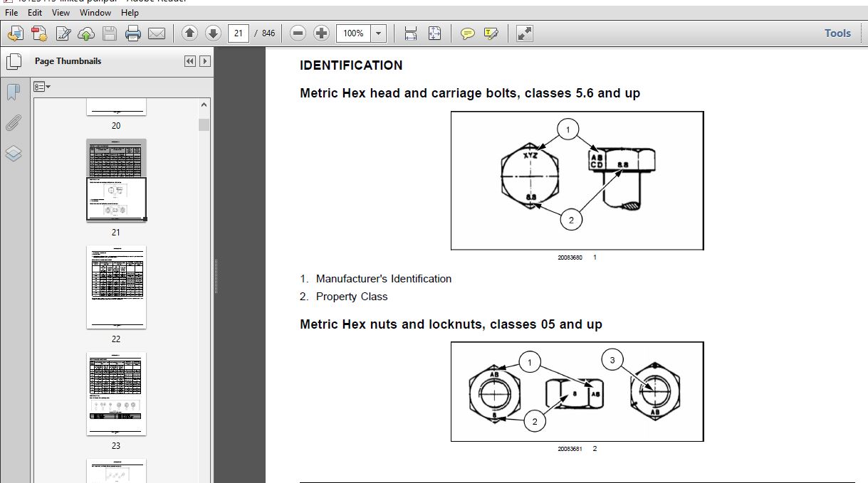868x483 pixels.
Task: Click the Save floppy disk icon
Action: tap(109, 33)
